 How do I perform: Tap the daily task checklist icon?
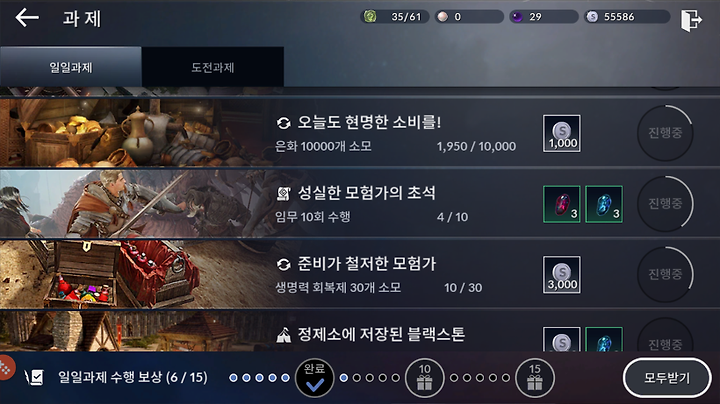click(x=35, y=377)
